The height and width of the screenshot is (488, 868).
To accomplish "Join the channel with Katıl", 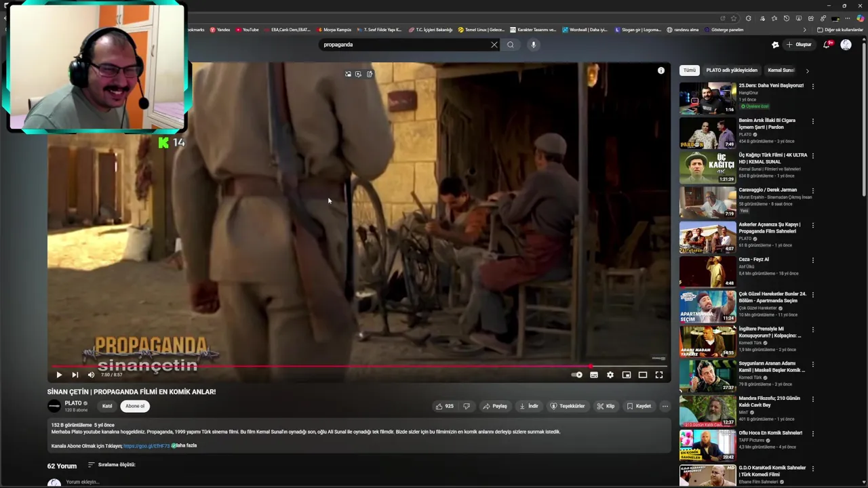I will coord(107,406).
